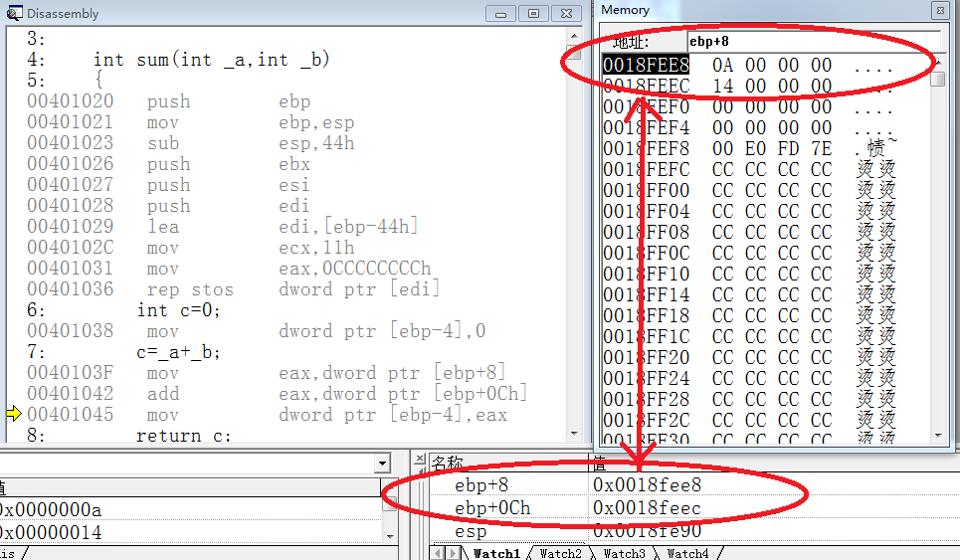Click the value 0x0018fee8 in Watch
Viewport: 960px width, 560px height.
[x=648, y=485]
